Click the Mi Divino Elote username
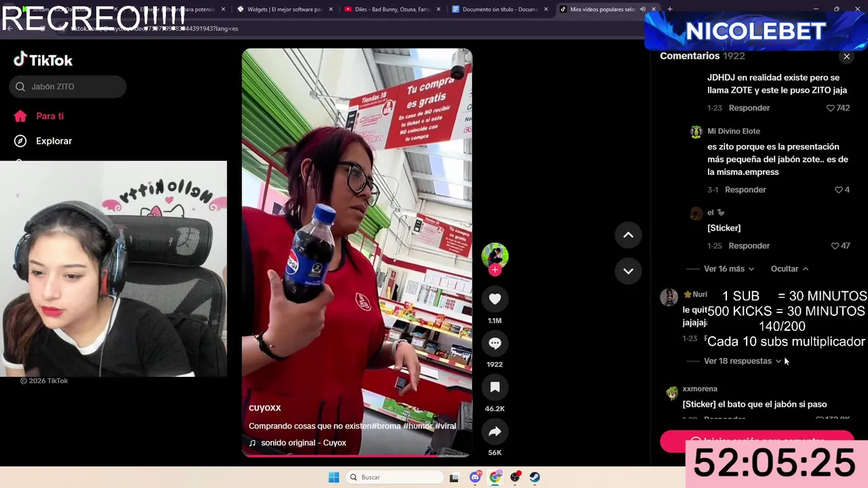Image resolution: width=868 pixels, height=488 pixels. point(734,131)
